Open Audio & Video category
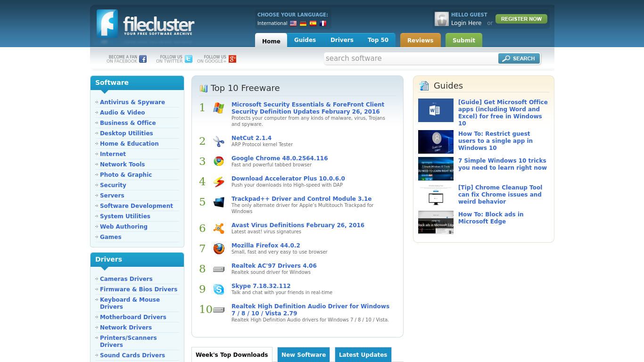 (x=123, y=113)
